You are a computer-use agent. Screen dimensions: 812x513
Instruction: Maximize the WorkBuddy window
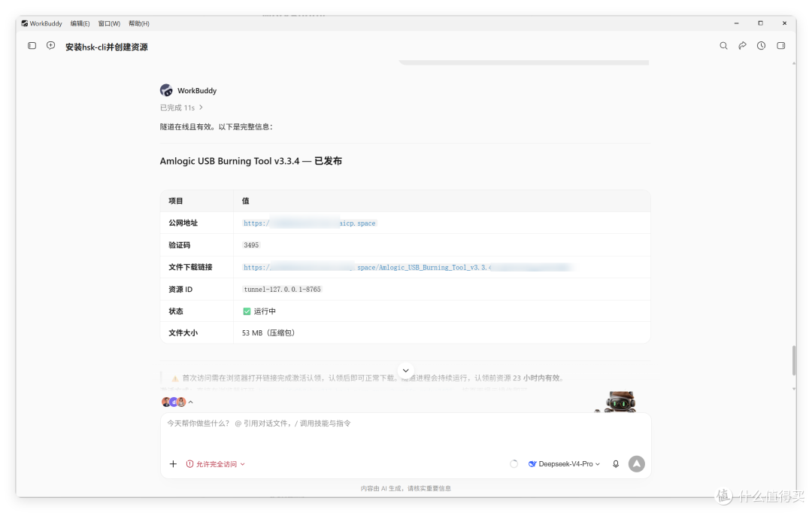click(x=760, y=23)
